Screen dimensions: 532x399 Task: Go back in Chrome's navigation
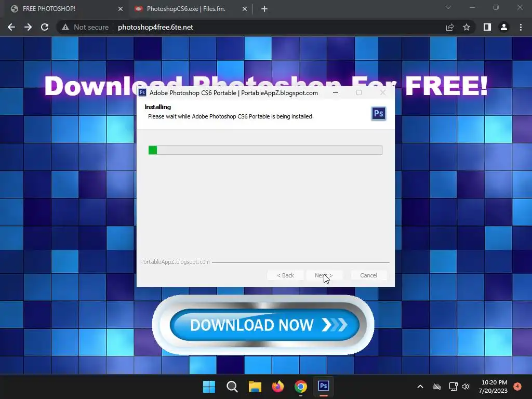click(x=11, y=27)
